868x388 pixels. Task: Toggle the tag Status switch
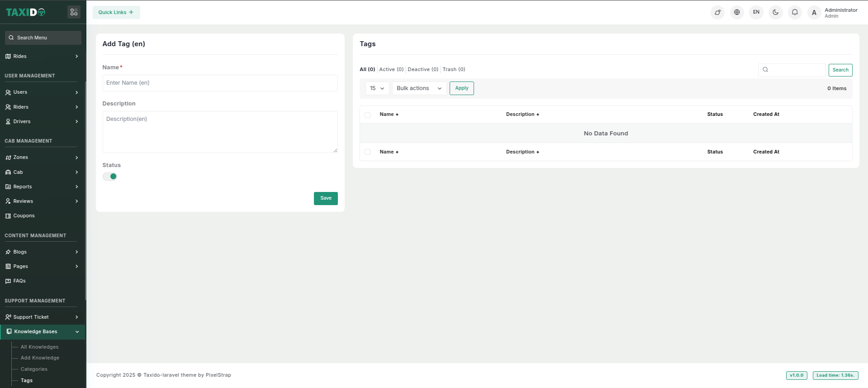point(110,177)
